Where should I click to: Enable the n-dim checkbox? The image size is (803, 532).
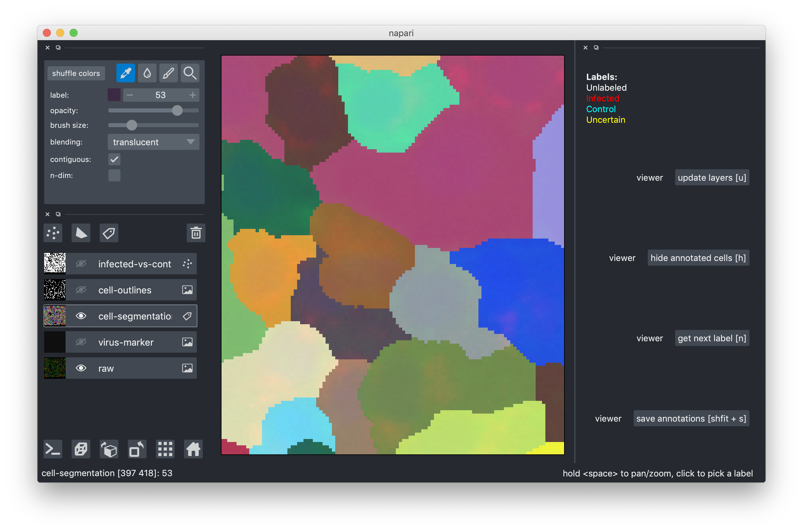[x=114, y=175]
